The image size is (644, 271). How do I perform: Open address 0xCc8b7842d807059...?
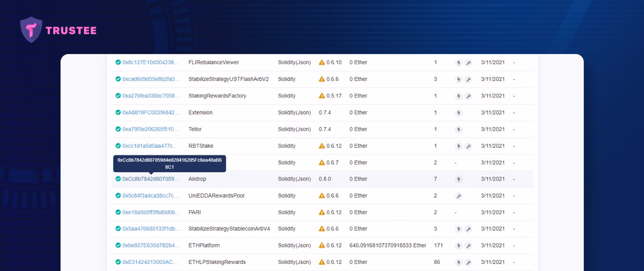point(151,179)
